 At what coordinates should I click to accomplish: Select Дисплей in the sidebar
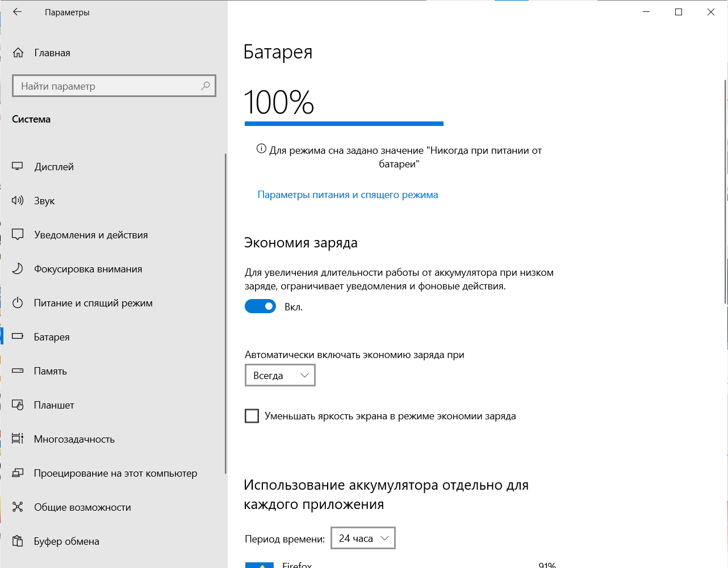(x=112, y=166)
